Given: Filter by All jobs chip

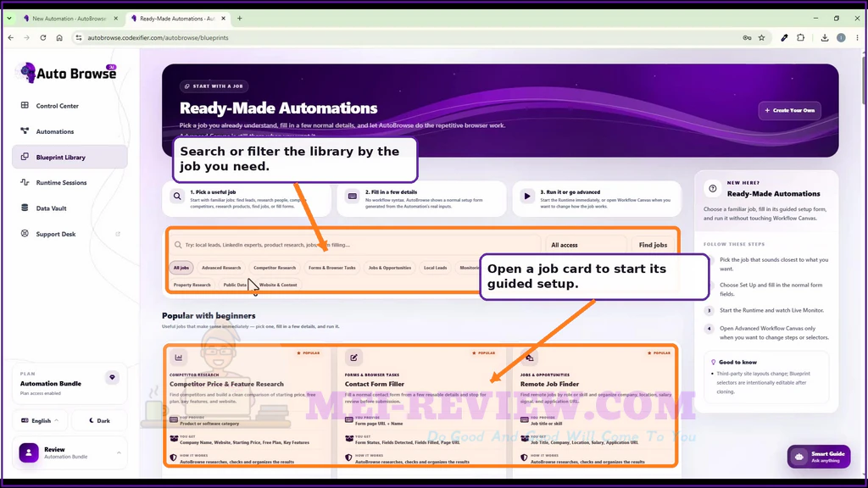Looking at the screenshot, I should pyautogui.click(x=181, y=268).
